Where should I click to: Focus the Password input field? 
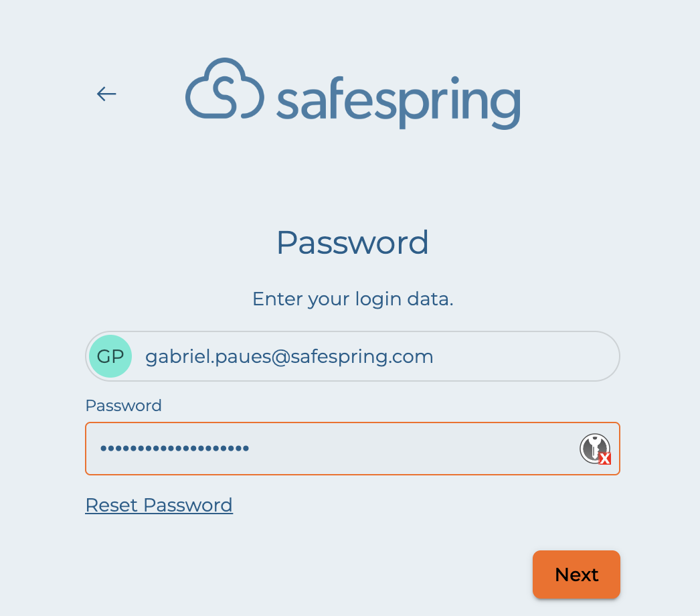[x=335, y=449]
